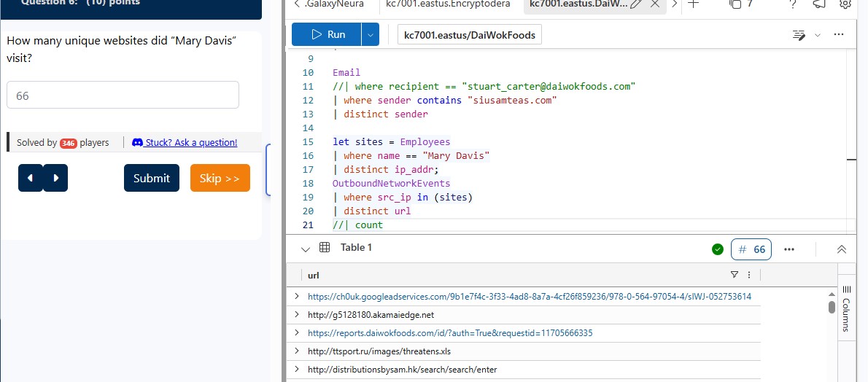868x382 pixels.
Task: Sort by the url column header
Action: click(314, 275)
